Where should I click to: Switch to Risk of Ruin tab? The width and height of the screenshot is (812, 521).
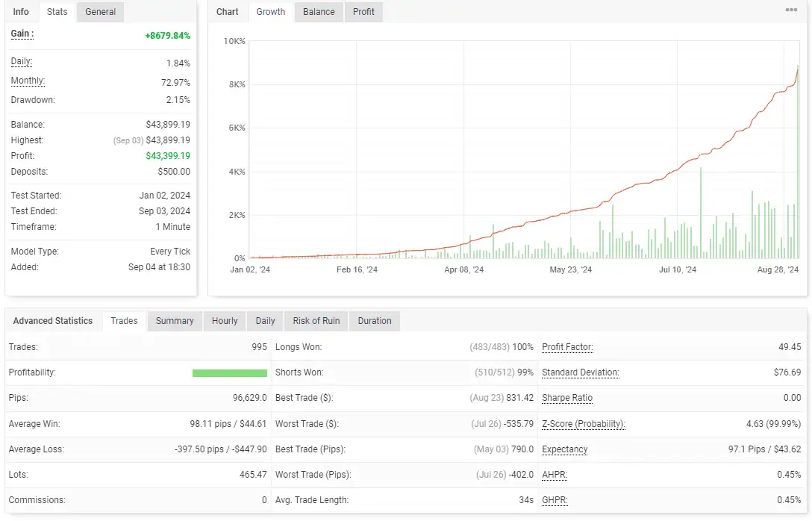[x=316, y=321]
